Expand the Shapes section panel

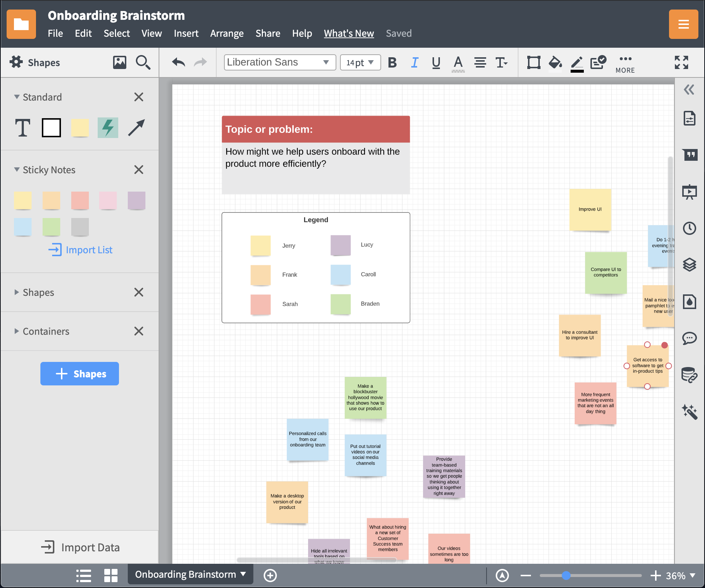click(x=17, y=293)
